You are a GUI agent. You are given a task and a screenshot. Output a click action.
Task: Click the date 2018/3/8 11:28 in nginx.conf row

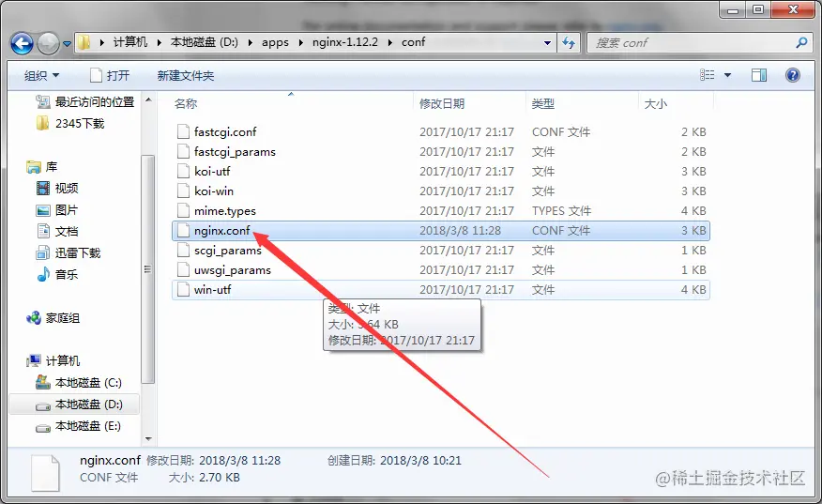coord(461,230)
